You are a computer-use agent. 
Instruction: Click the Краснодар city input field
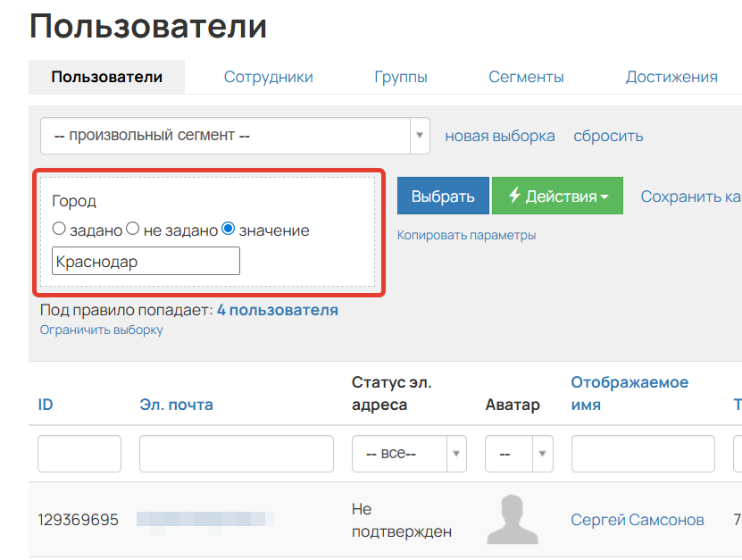point(147,261)
